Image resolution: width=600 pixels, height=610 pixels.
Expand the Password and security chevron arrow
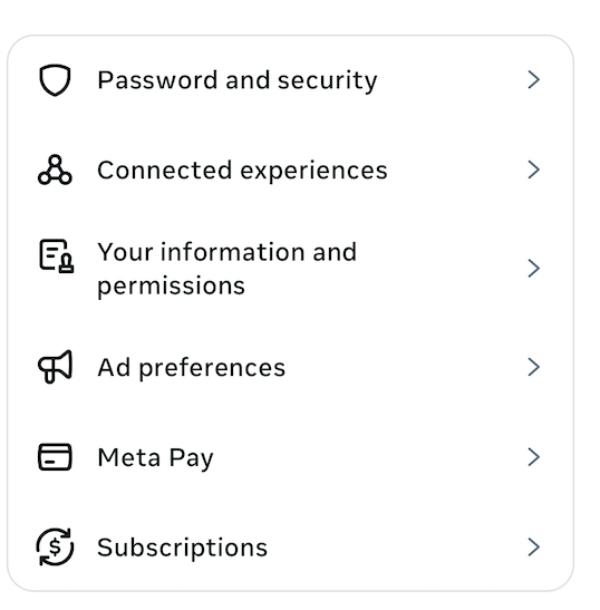click(533, 80)
